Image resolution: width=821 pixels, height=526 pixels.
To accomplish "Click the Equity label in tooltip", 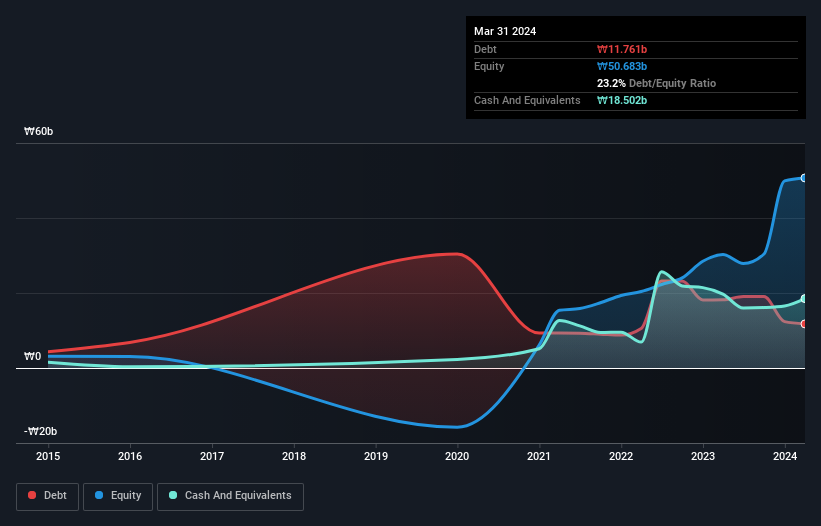I will [x=489, y=66].
